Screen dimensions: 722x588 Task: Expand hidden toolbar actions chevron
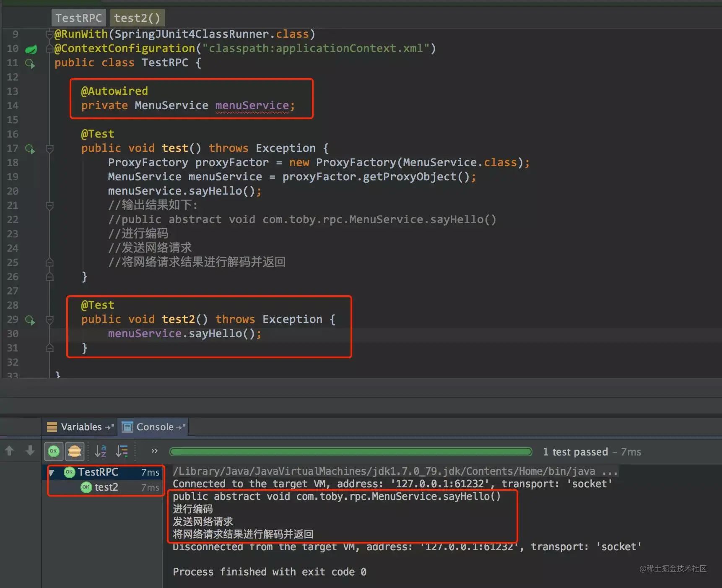[154, 451]
